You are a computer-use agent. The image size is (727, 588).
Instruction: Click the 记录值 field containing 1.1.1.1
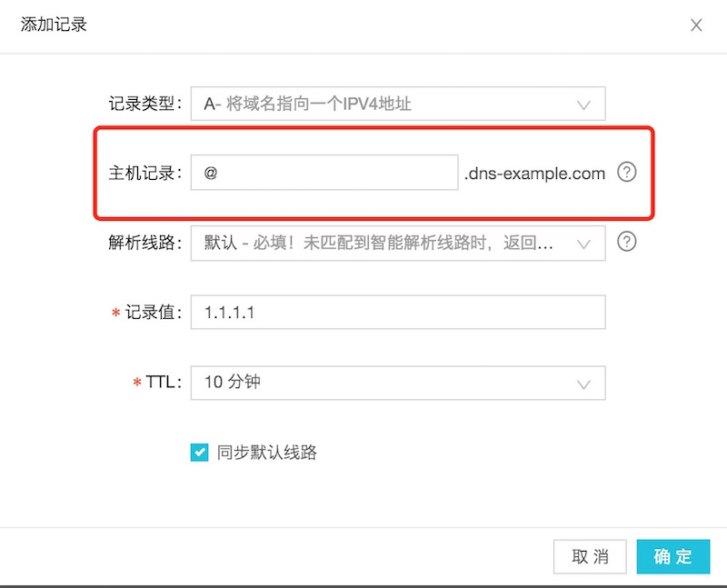[397, 313]
